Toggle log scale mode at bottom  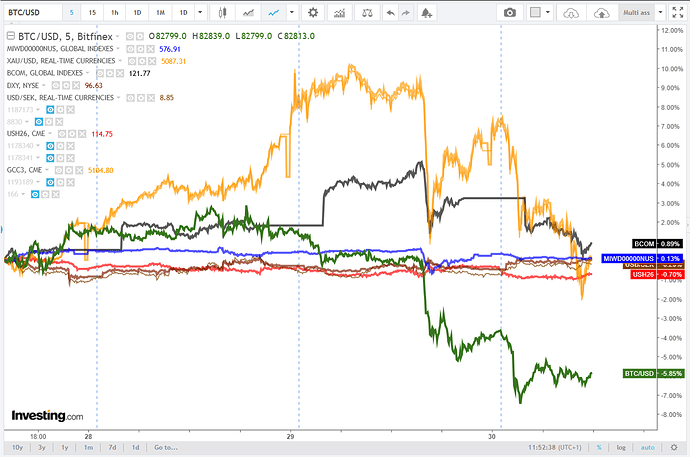coord(621,447)
